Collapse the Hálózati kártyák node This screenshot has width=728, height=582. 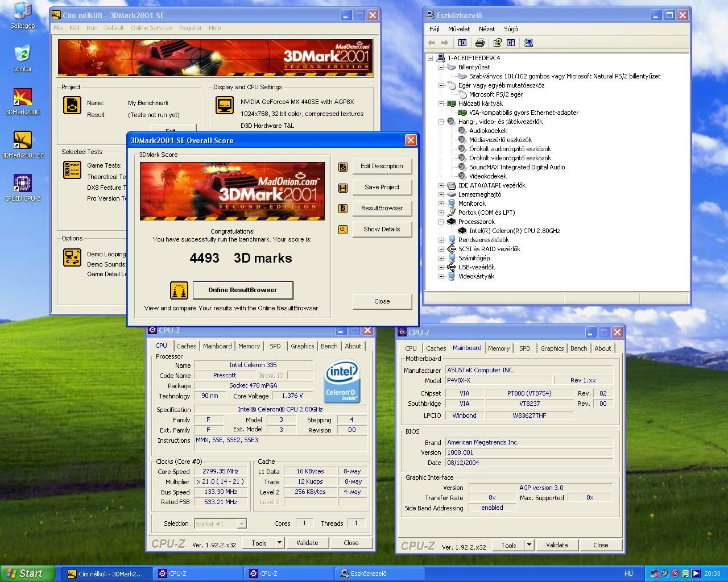coord(441,103)
